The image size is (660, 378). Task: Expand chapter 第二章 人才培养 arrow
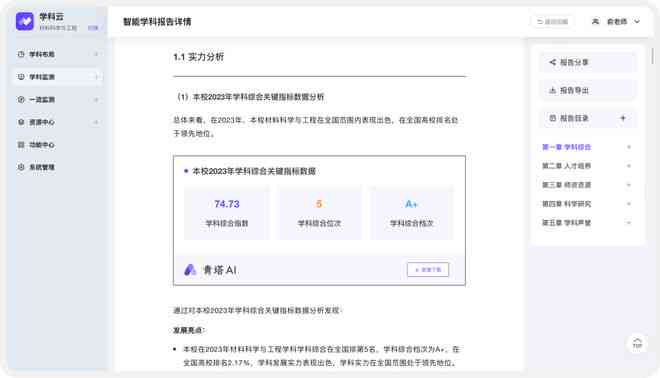click(629, 166)
